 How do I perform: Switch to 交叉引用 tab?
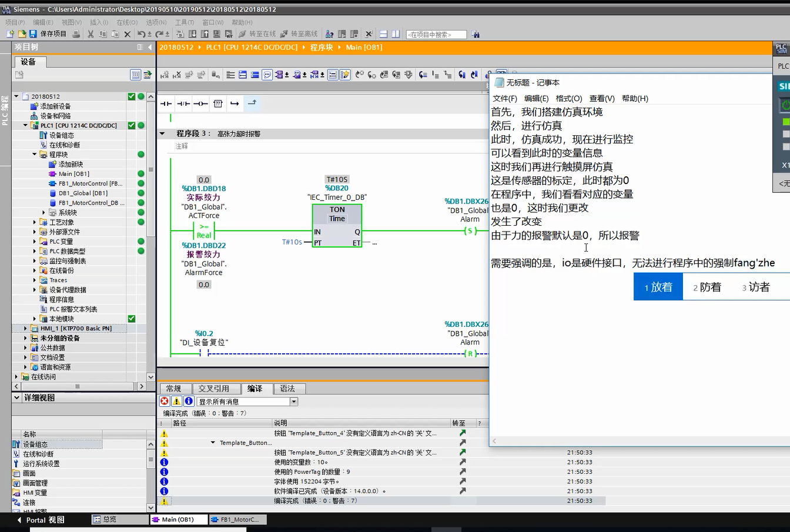click(213, 389)
